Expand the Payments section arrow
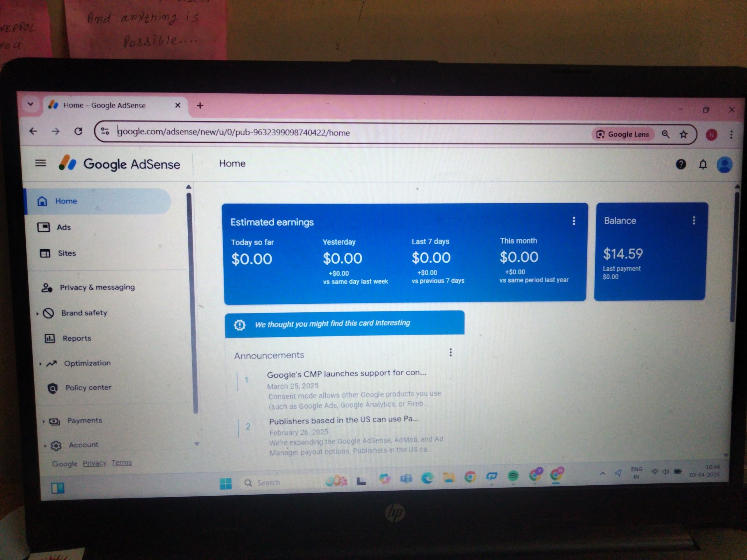Image resolution: width=747 pixels, height=560 pixels. (x=43, y=421)
